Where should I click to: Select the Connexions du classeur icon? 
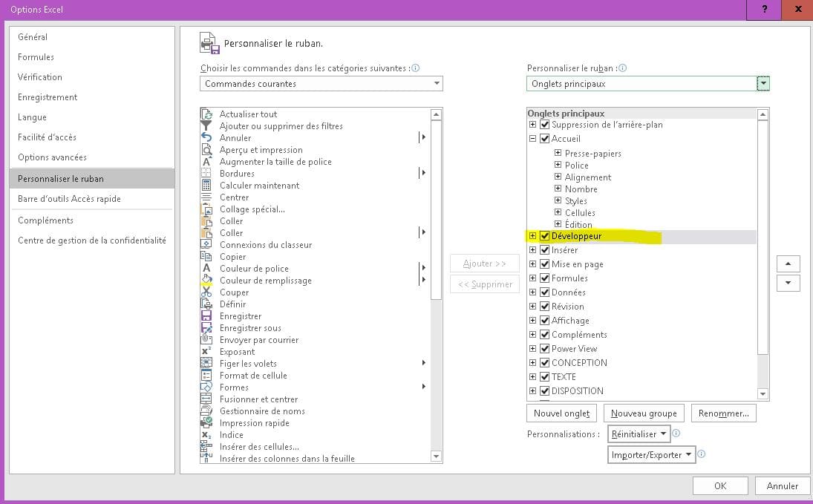[x=206, y=245]
